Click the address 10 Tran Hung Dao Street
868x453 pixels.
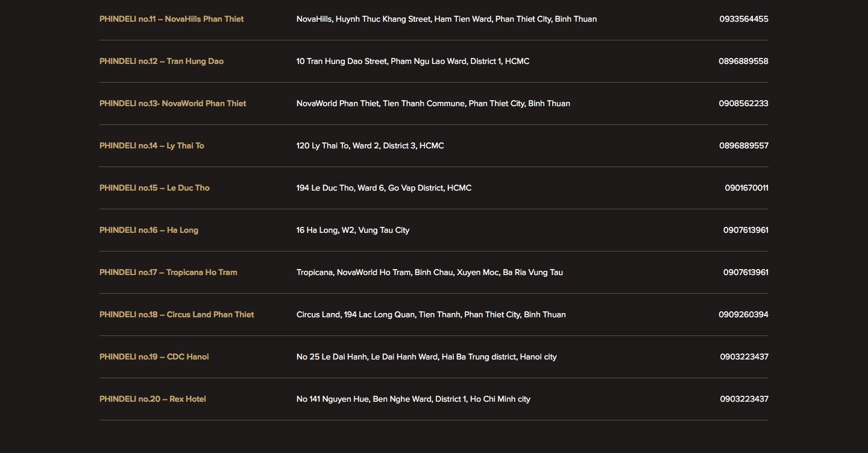coord(412,61)
